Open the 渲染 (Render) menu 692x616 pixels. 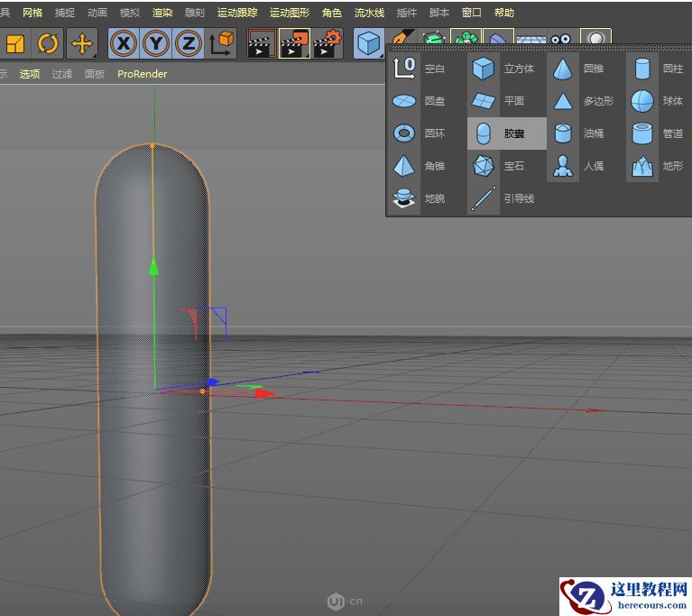click(x=162, y=13)
